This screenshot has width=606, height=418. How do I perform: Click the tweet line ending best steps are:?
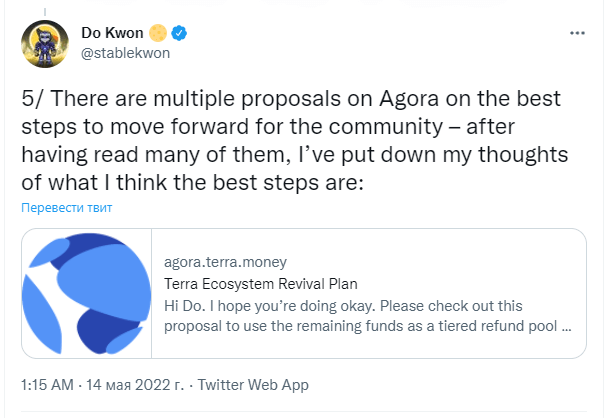[192, 182]
